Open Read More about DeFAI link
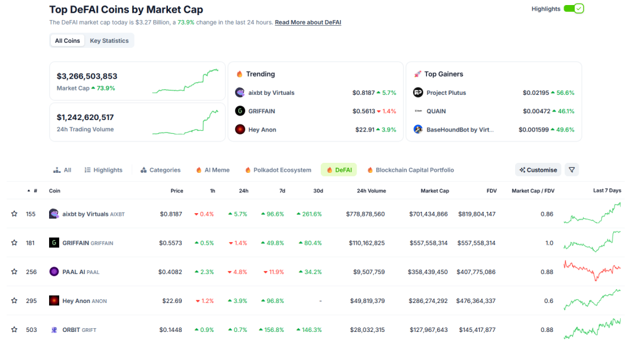The image size is (644, 342). pos(308,22)
